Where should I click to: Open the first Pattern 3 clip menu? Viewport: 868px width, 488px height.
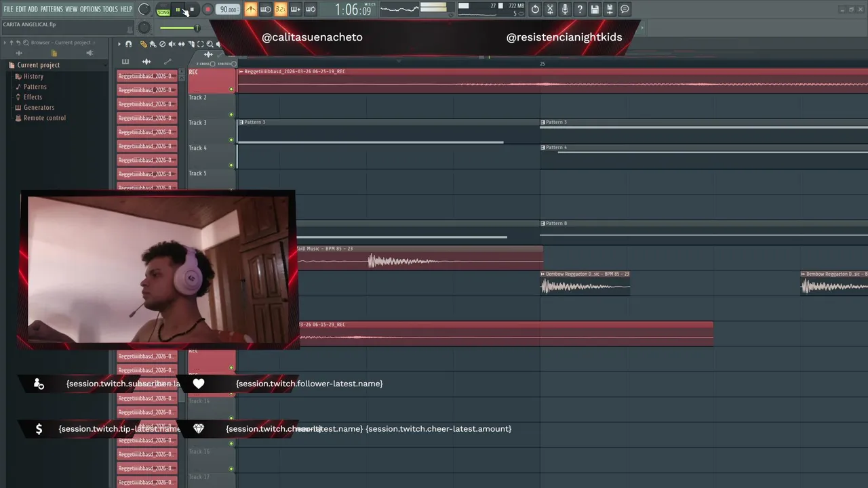pyautogui.click(x=241, y=122)
